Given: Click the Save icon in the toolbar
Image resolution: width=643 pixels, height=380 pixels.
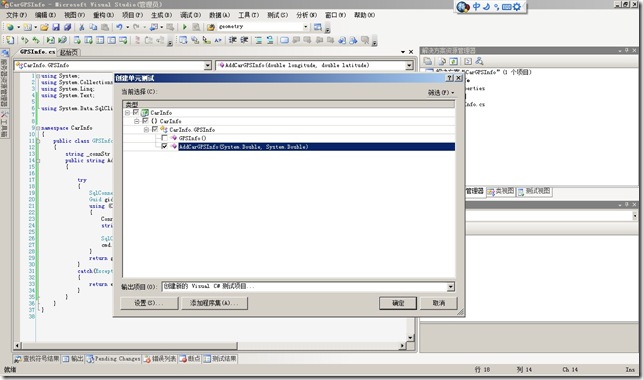Looking at the screenshot, I should (56, 27).
